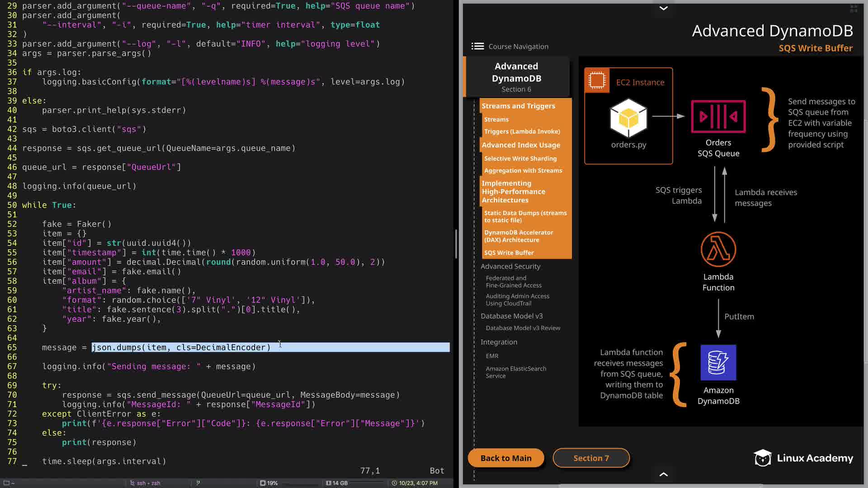This screenshot has height=488, width=868.
Task: Expand the panel using the bottom chevron
Action: point(663,474)
